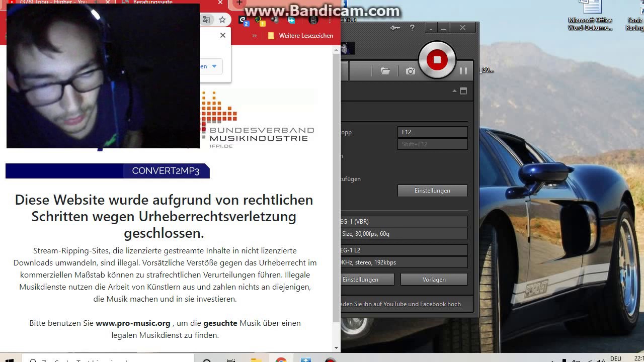Image resolution: width=644 pixels, height=362 pixels.
Task: Click the blue arrow extension icon
Action: click(x=291, y=20)
